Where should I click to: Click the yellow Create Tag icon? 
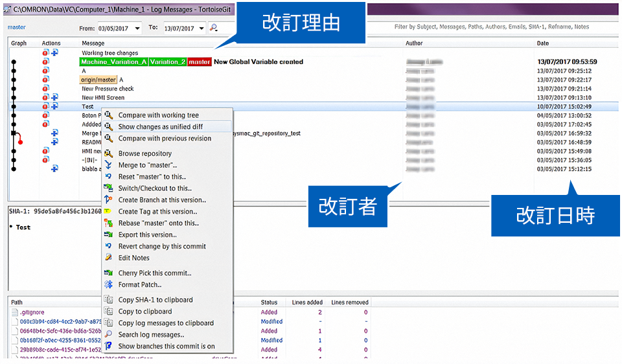[108, 211]
